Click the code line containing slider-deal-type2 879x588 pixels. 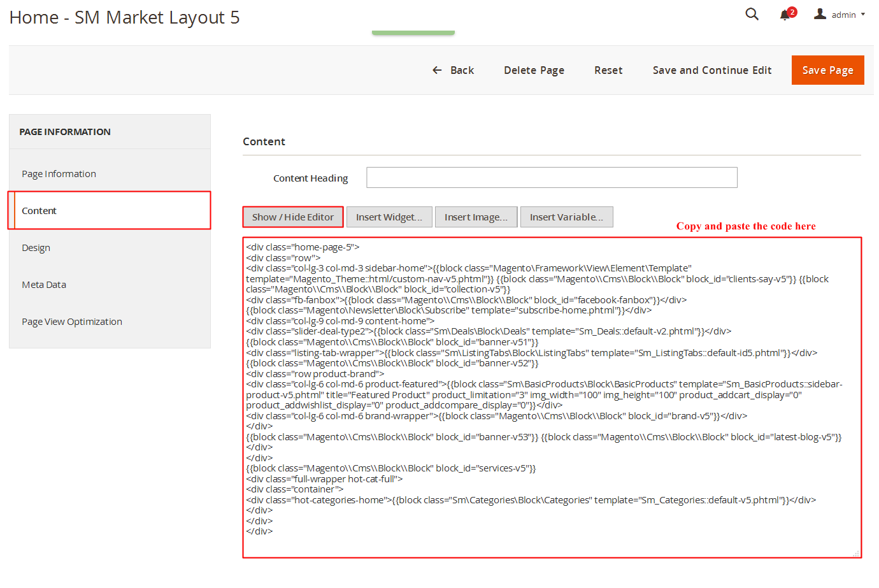[489, 331]
